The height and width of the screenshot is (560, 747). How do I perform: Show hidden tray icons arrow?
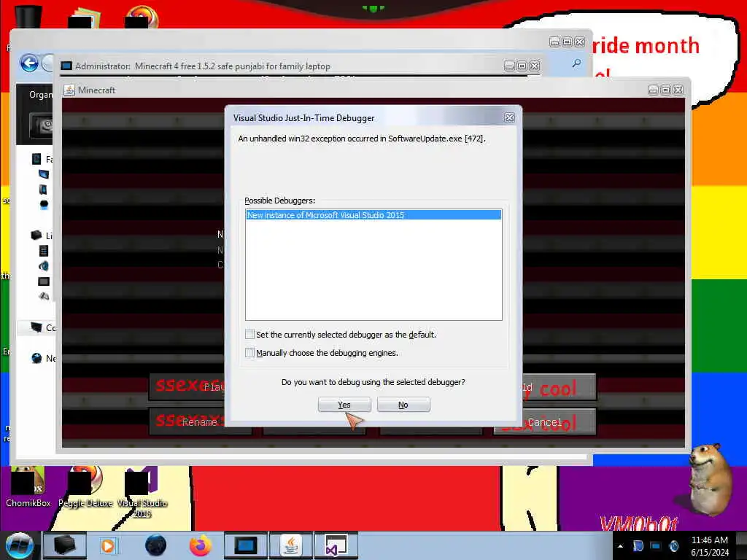coord(620,546)
